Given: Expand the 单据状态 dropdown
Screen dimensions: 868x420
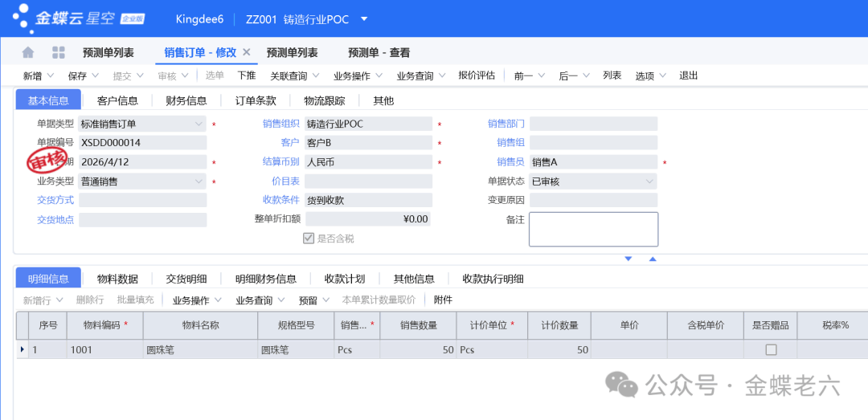Looking at the screenshot, I should (649, 181).
